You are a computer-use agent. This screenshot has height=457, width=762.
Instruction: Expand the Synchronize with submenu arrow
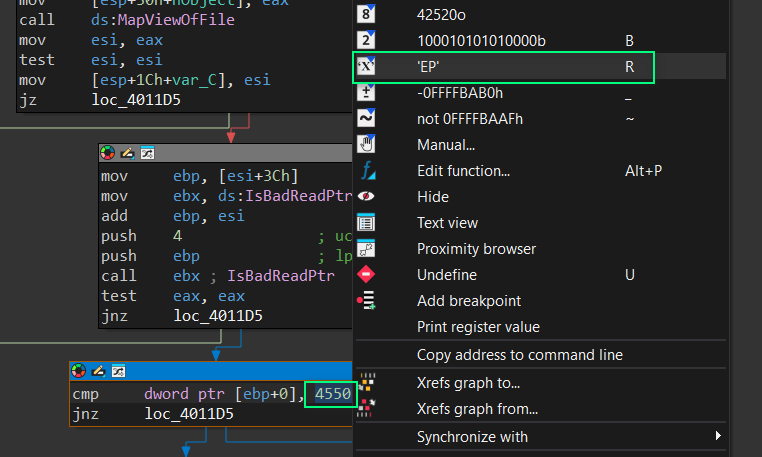718,436
